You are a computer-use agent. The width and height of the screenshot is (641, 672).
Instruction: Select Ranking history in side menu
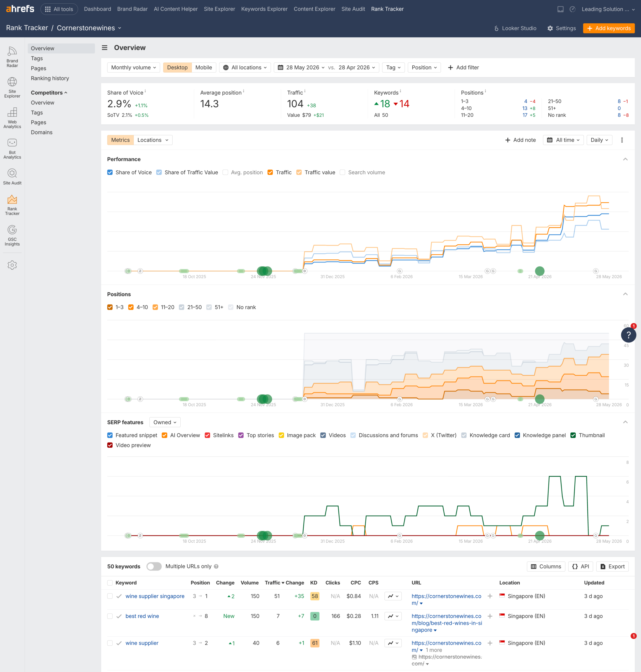click(50, 78)
